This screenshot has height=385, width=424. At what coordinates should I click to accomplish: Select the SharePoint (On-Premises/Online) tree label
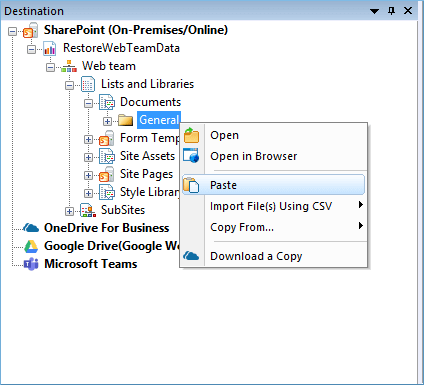click(136, 30)
